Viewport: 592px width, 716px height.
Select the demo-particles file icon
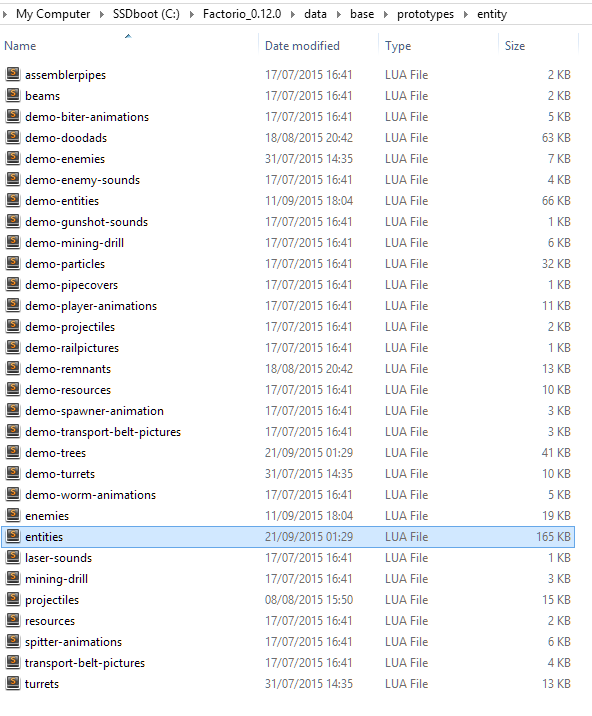13,263
